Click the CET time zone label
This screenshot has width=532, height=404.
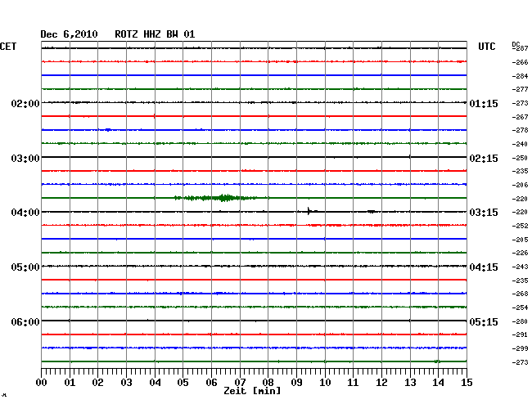point(8,47)
